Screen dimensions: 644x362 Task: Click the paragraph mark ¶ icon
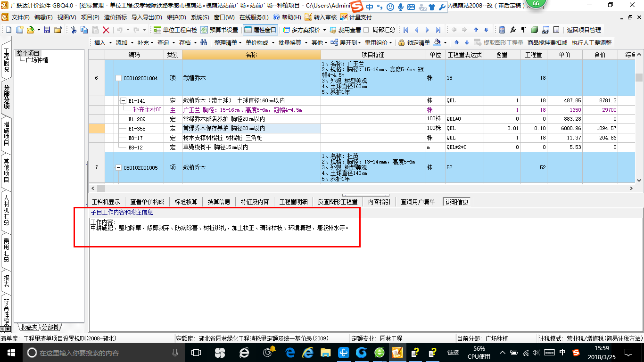click(x=523, y=30)
